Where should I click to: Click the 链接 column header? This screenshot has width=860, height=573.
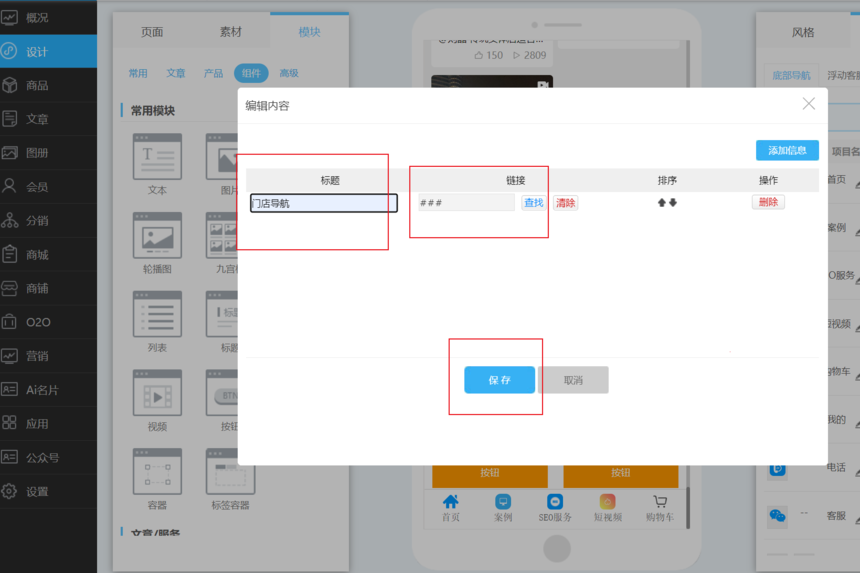(516, 180)
